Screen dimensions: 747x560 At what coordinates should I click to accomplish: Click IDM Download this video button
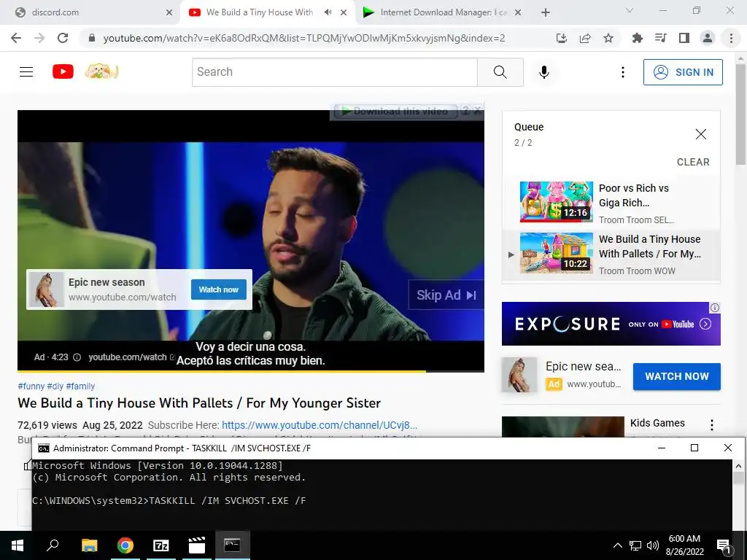(395, 112)
